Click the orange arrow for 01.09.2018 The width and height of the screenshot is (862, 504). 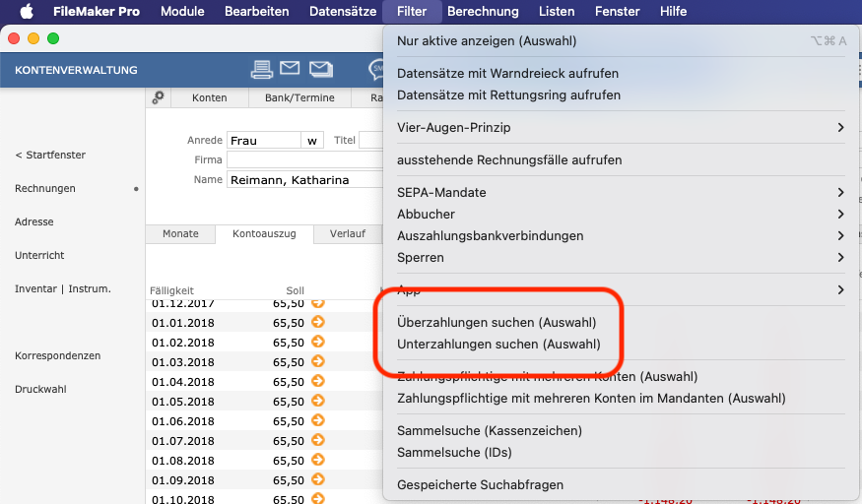(317, 480)
